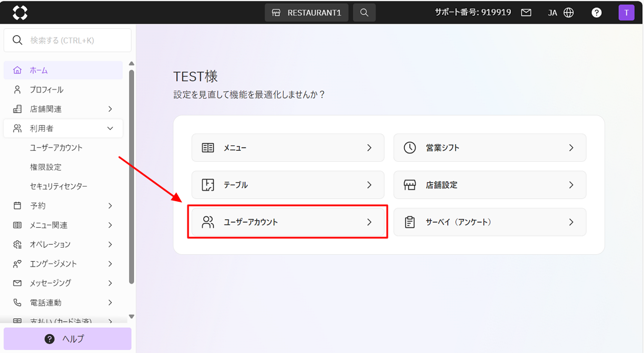Open 予約 sidebar menu
This screenshot has height=353, width=644.
(63, 206)
